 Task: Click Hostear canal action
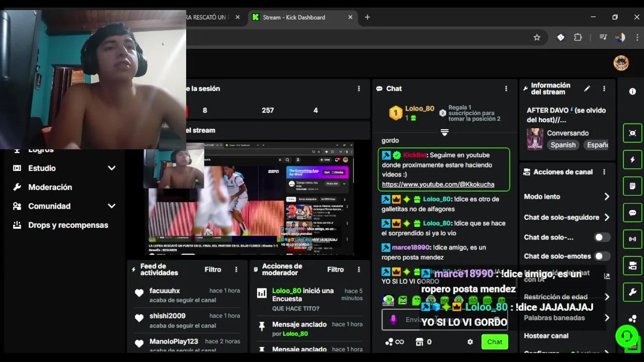tap(546, 336)
